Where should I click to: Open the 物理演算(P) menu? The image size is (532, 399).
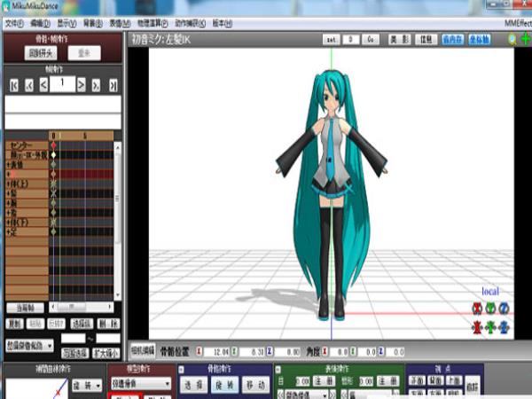pos(153,23)
